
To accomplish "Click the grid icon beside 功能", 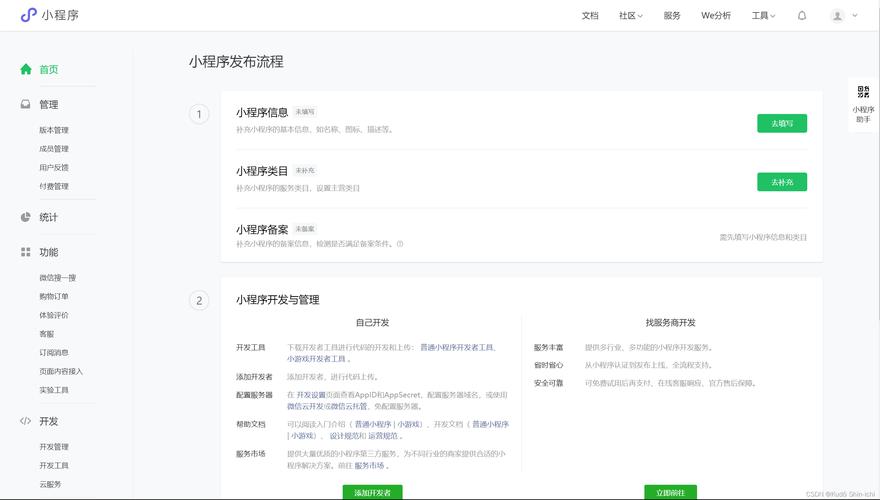I will [x=26, y=252].
